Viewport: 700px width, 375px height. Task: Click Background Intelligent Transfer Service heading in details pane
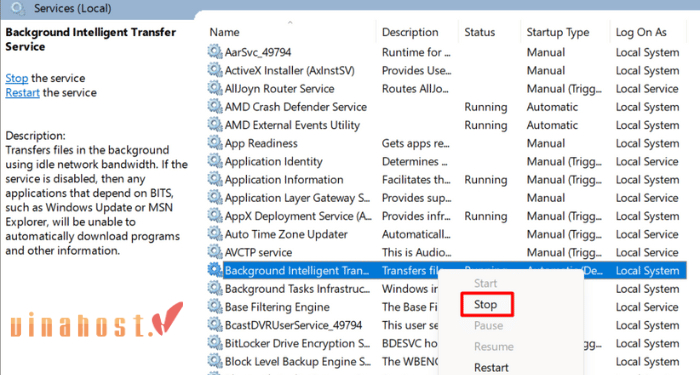point(91,39)
